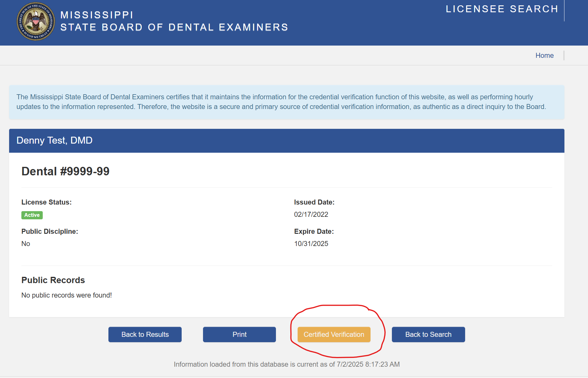Click the Public Records heading
This screenshot has width=588, height=378.
tap(53, 280)
